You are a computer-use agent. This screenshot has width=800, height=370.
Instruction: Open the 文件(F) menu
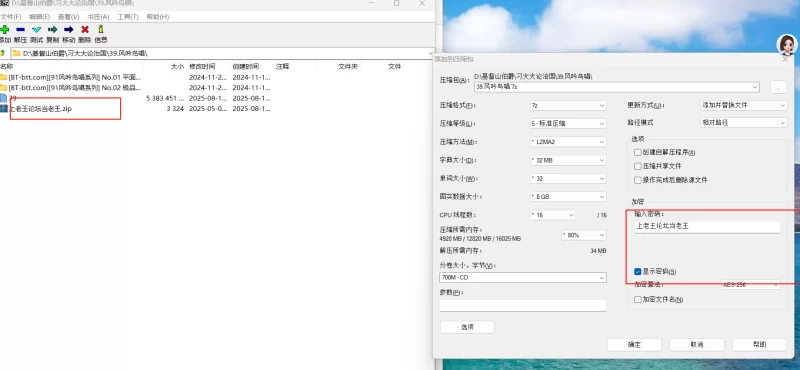click(11, 17)
